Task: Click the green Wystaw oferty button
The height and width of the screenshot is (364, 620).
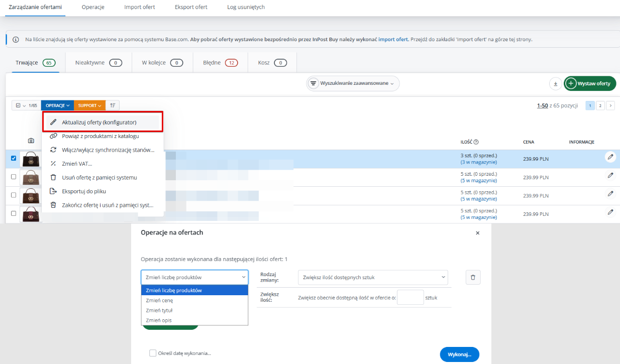Action: pyautogui.click(x=590, y=83)
